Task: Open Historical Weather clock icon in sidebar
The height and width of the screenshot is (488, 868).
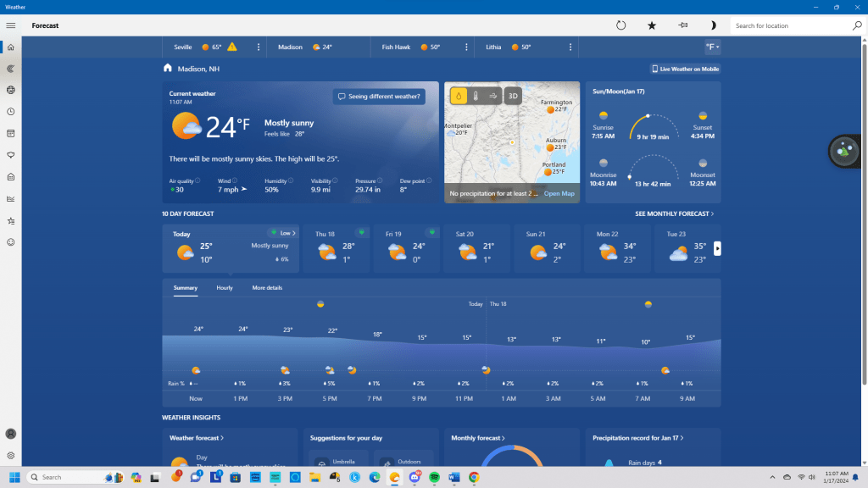Action: (11, 112)
